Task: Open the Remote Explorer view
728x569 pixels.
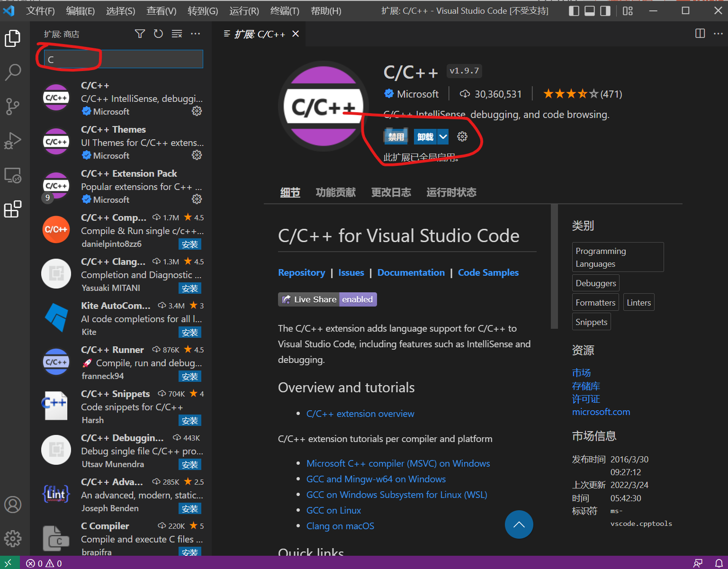Action: [13, 175]
